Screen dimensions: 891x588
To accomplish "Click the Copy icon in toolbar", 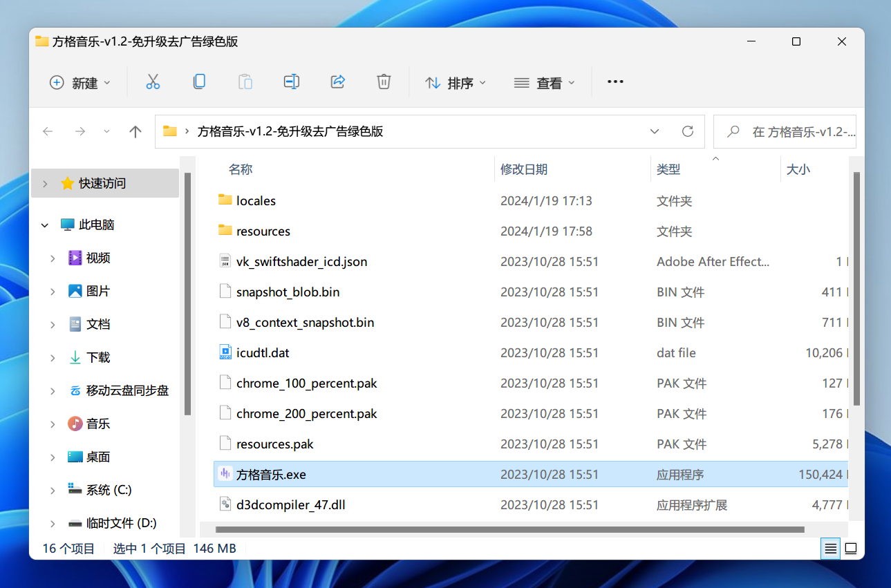I will pos(199,82).
